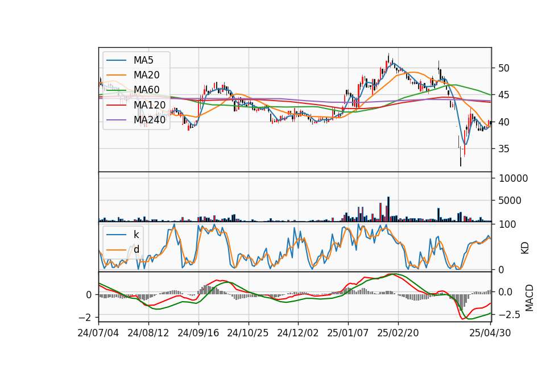
Task: Click the MA120 legend label
Action: tap(150, 105)
